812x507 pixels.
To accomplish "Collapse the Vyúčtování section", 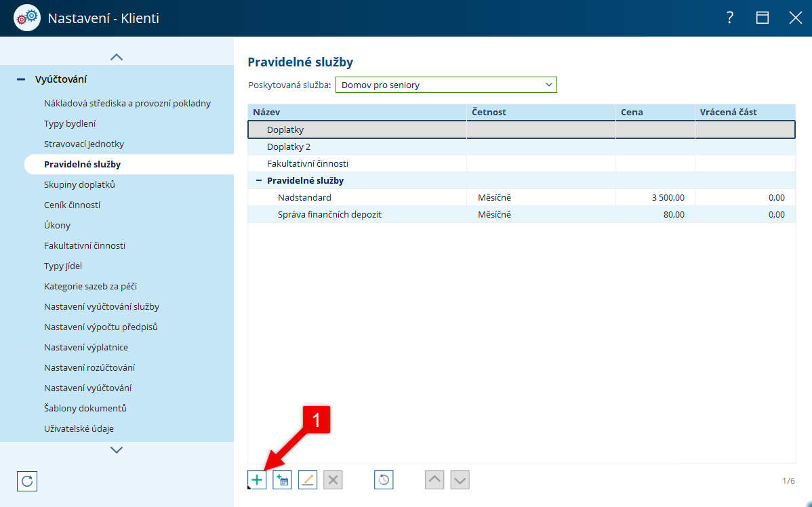I will [21, 79].
